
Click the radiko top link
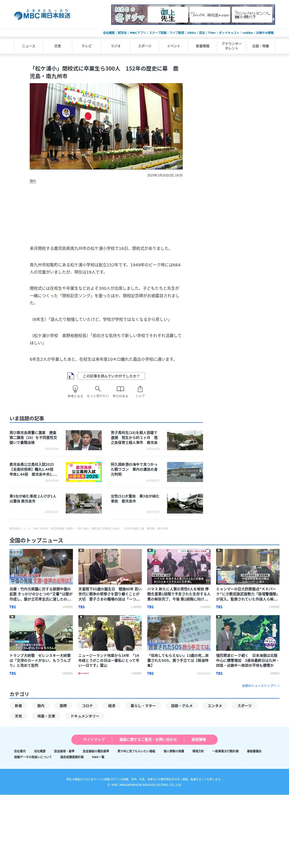click(x=248, y=33)
